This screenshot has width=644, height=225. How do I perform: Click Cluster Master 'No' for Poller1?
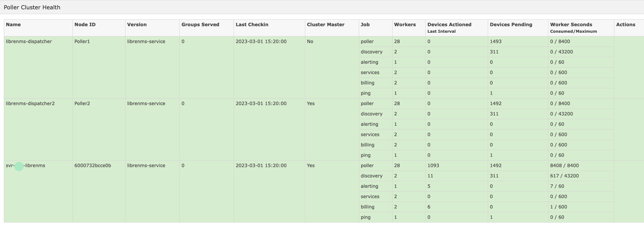click(x=310, y=41)
